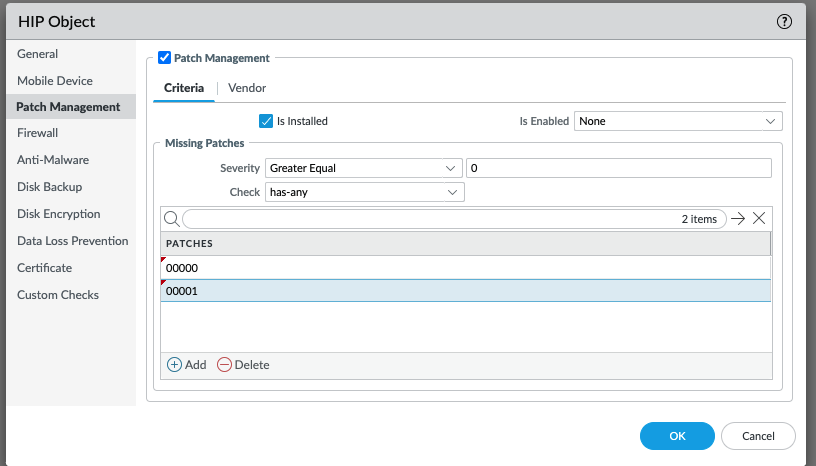Open the Severity Greater Equal dropdown
Image resolution: width=816 pixels, height=466 pixels.
pos(363,168)
